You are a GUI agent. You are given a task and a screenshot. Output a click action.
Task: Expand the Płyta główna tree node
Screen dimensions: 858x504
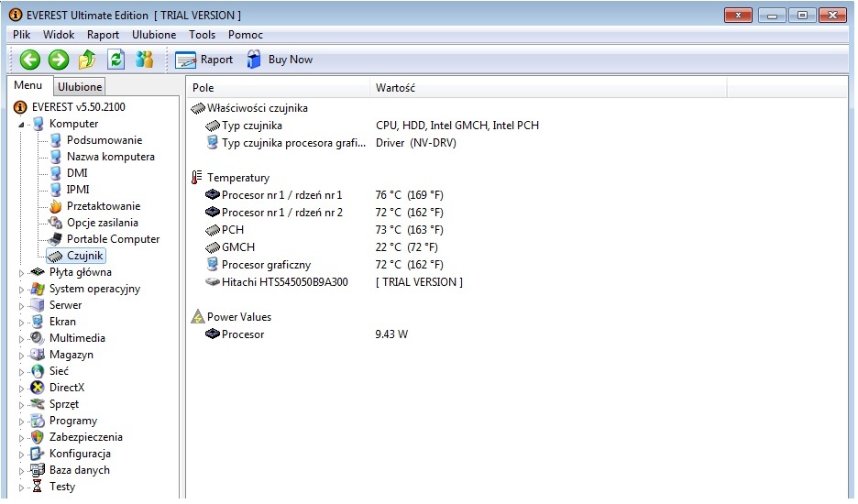21,273
